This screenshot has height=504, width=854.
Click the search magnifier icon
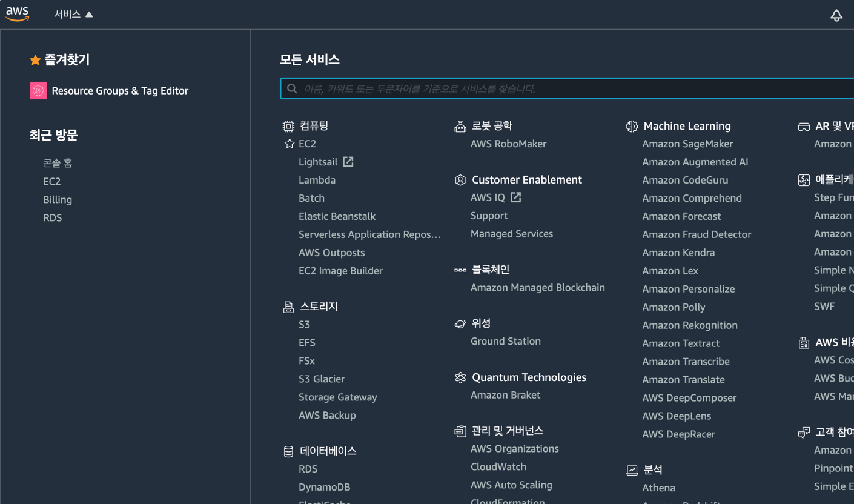(292, 88)
